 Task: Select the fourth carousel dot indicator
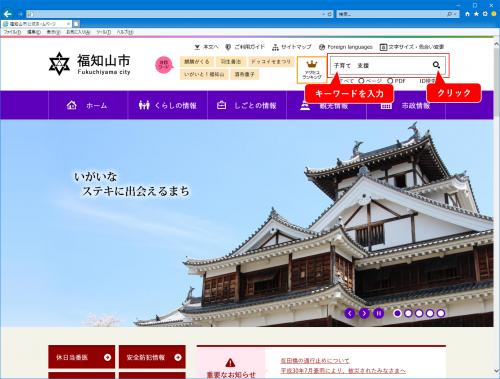430,313
